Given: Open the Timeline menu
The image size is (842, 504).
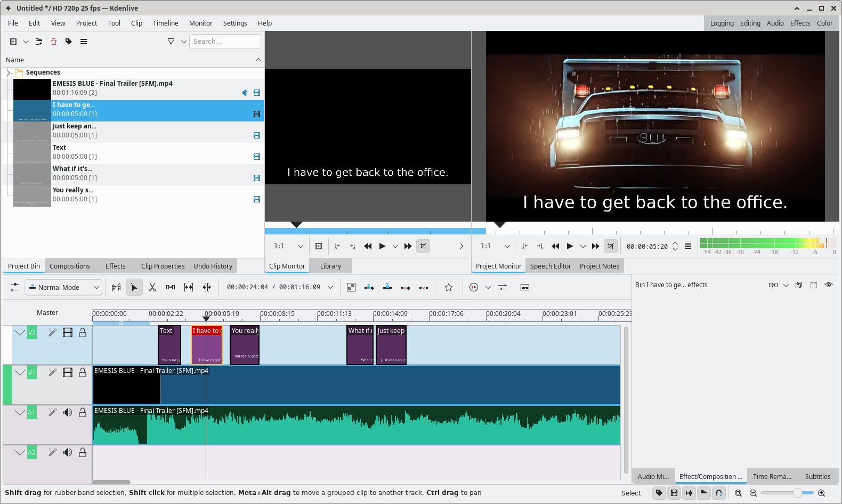Looking at the screenshot, I should (166, 23).
